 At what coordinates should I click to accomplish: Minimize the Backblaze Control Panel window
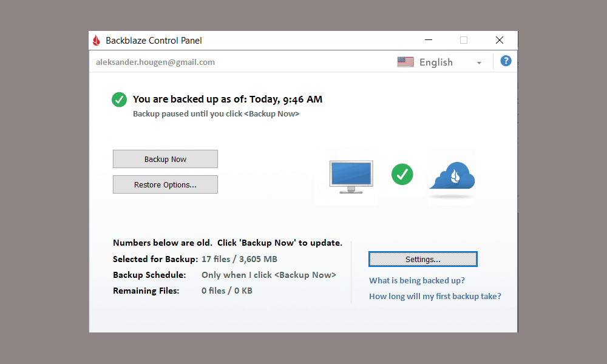(x=428, y=40)
